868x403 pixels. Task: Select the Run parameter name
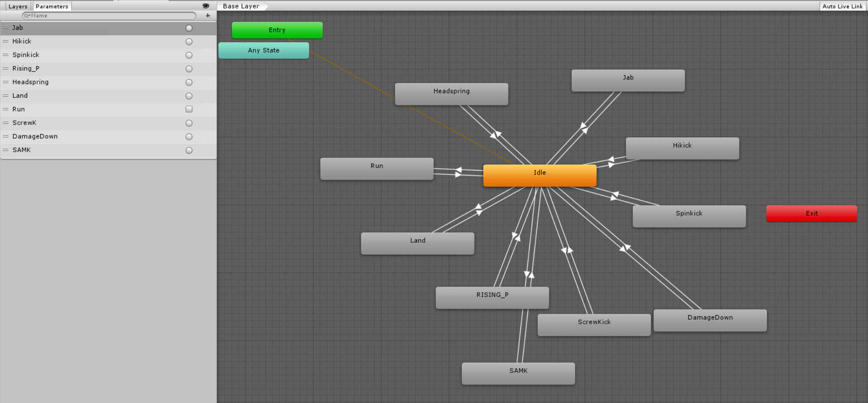[x=19, y=109]
